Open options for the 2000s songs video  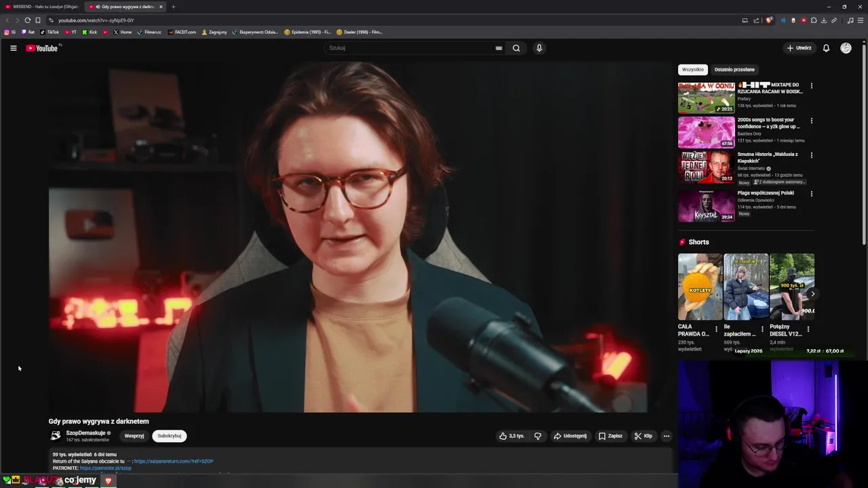point(811,121)
